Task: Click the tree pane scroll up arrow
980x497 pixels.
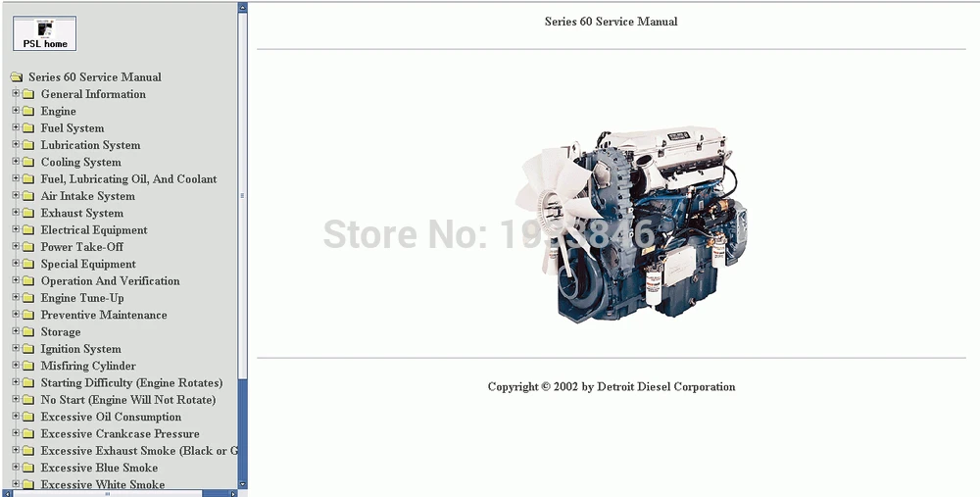Action: pos(242,8)
